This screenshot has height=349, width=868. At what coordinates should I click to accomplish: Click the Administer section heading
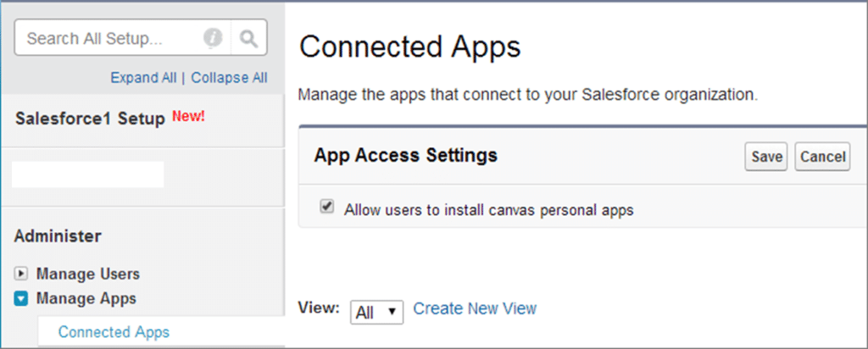click(58, 235)
